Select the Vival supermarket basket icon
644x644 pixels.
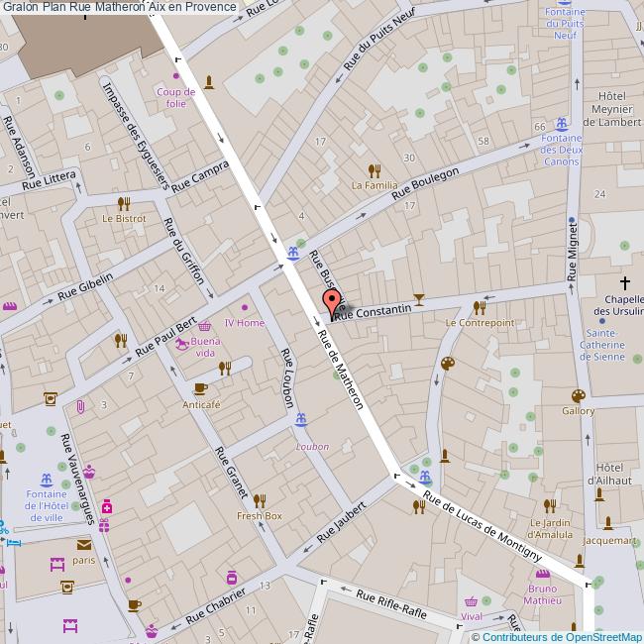pos(472,601)
